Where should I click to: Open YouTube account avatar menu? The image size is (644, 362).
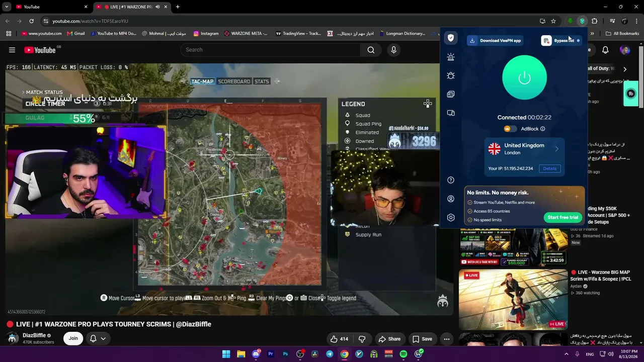[625, 50]
